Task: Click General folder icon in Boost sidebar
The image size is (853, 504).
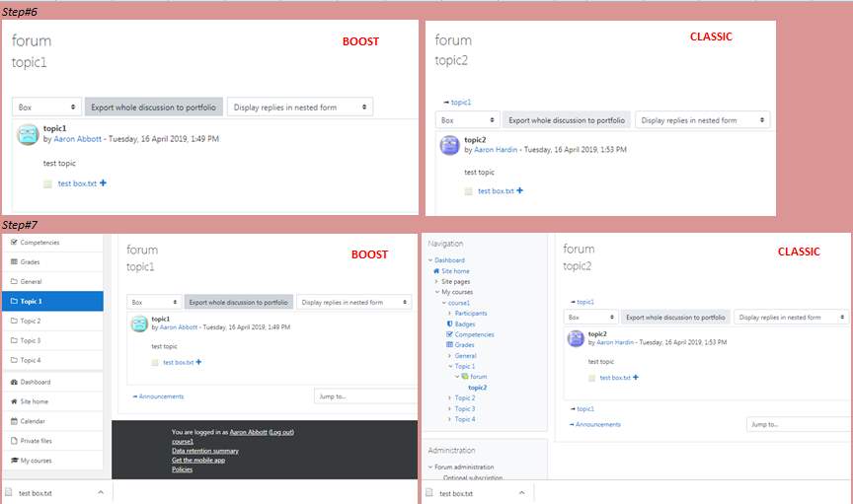Action: tap(14, 282)
